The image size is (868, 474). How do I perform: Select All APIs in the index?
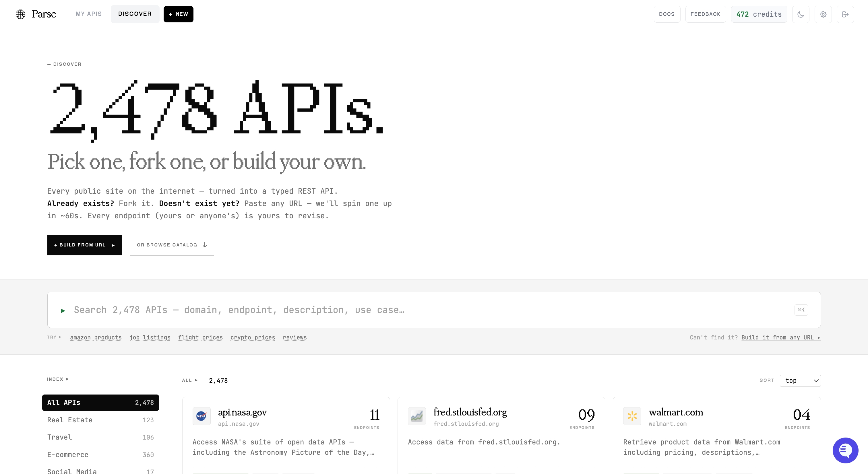100,403
